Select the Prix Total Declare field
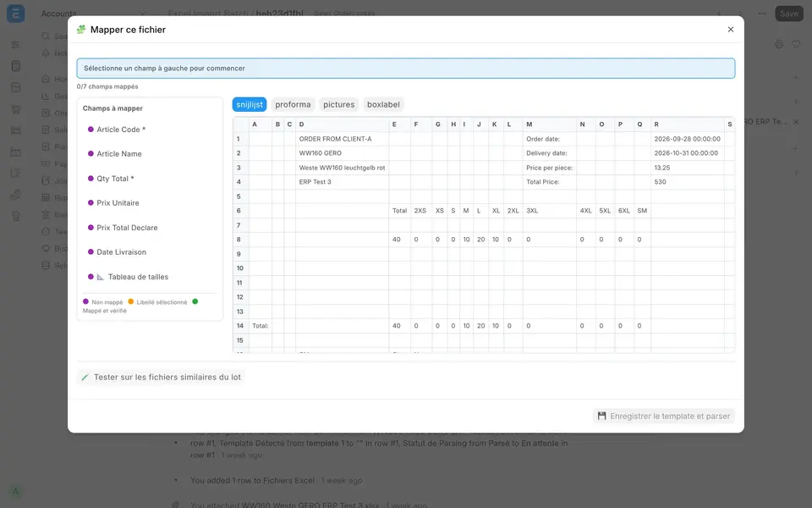812x508 pixels. [150, 228]
